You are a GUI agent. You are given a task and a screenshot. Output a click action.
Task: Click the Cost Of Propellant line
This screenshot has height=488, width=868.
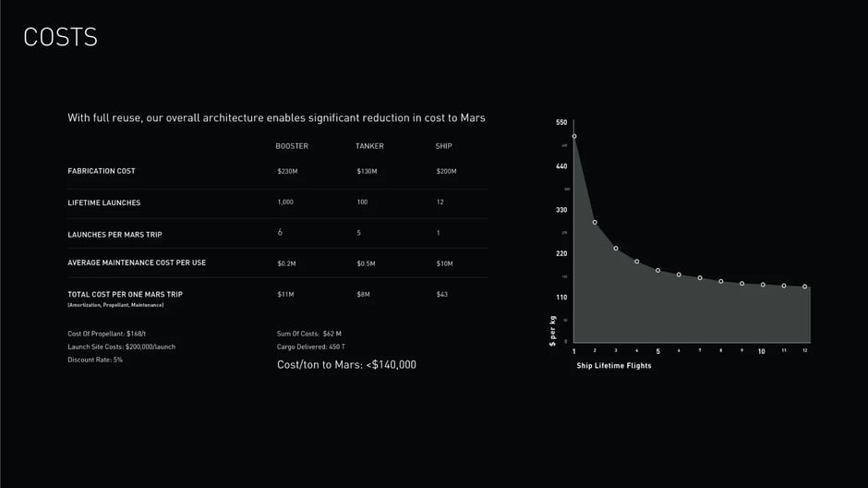click(x=107, y=334)
